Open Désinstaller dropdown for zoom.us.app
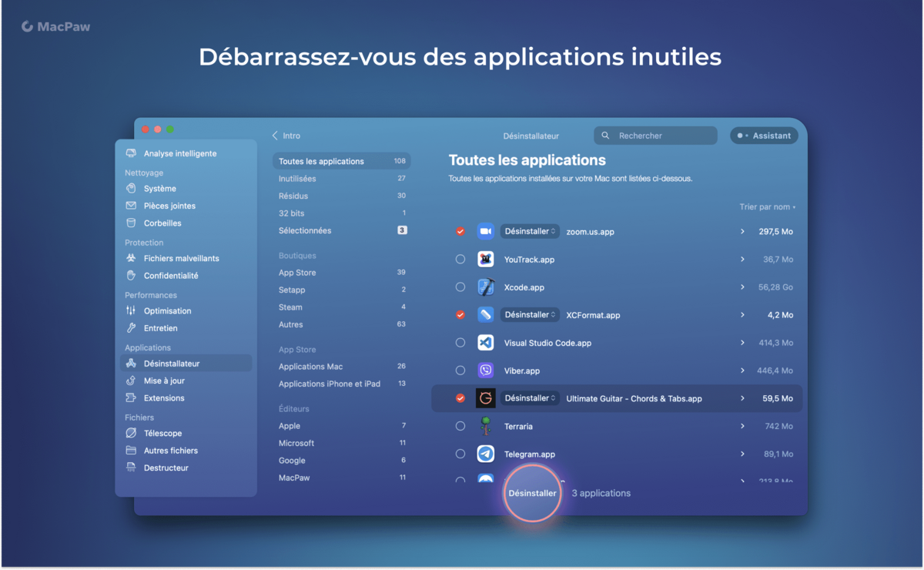 [x=530, y=231]
